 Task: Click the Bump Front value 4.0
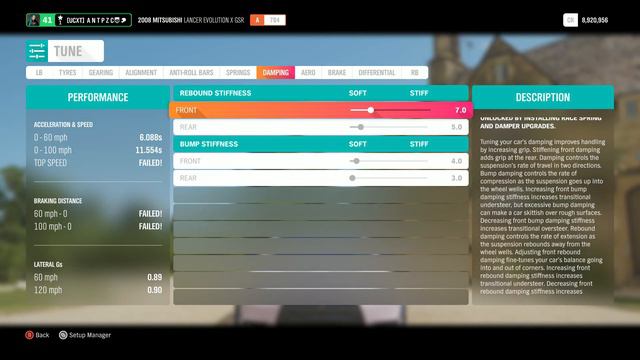pyautogui.click(x=456, y=161)
